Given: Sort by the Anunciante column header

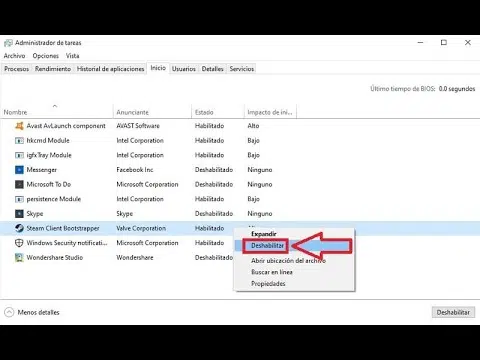Looking at the screenshot, I should [152, 112].
